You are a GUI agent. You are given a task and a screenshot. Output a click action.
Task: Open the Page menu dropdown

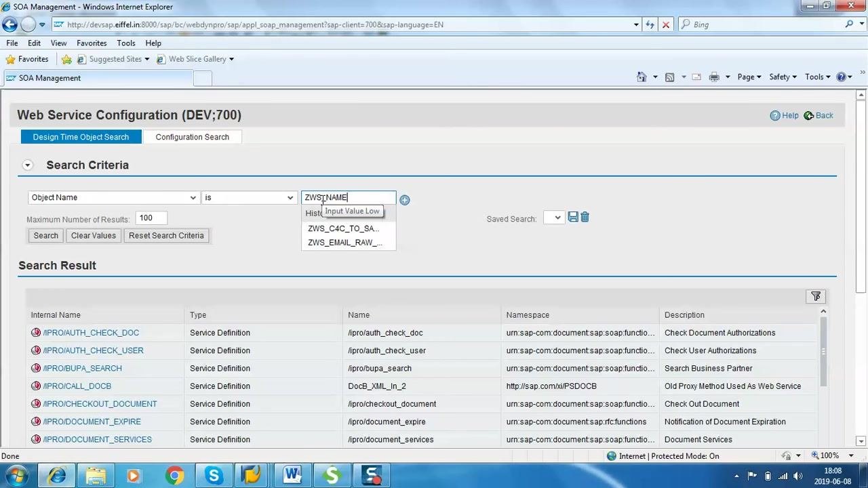point(749,77)
